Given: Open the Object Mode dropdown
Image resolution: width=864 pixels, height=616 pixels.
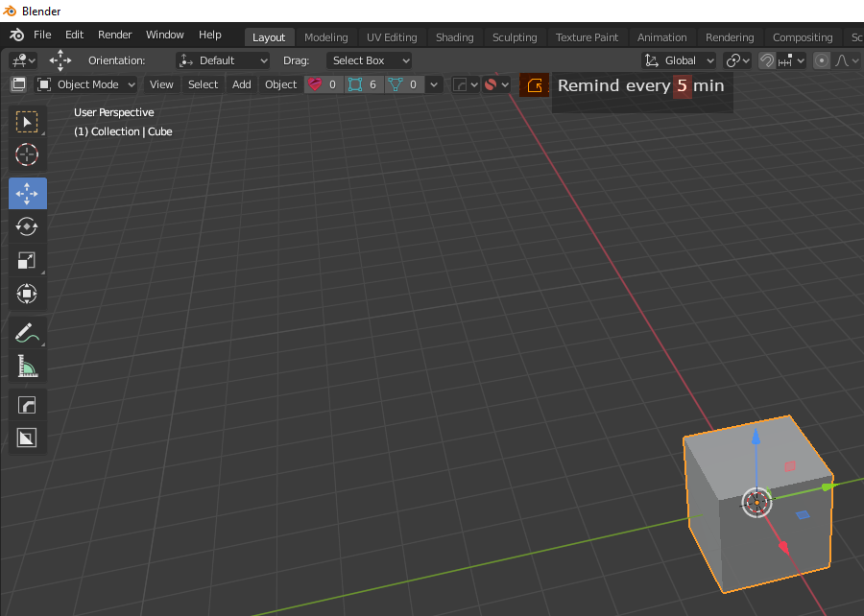Looking at the screenshot, I should pyautogui.click(x=86, y=84).
